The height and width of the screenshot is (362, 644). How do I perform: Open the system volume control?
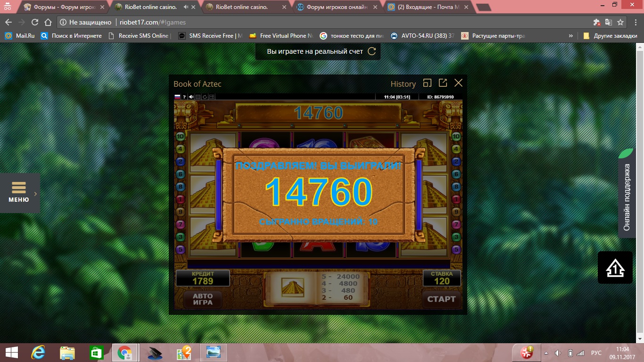(x=558, y=353)
